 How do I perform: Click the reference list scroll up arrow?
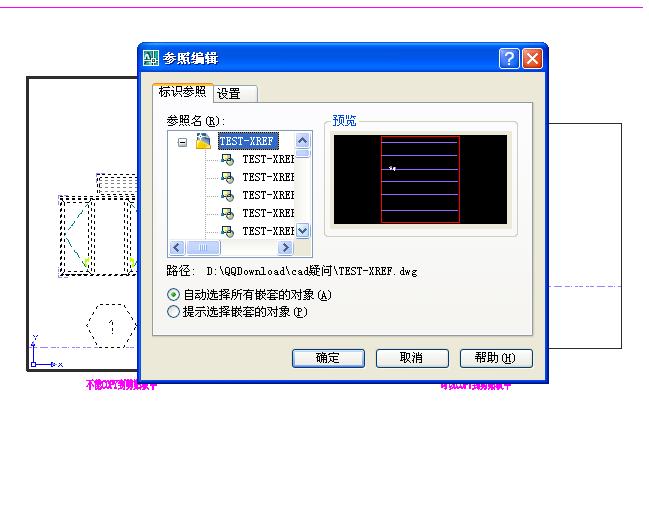(303, 141)
